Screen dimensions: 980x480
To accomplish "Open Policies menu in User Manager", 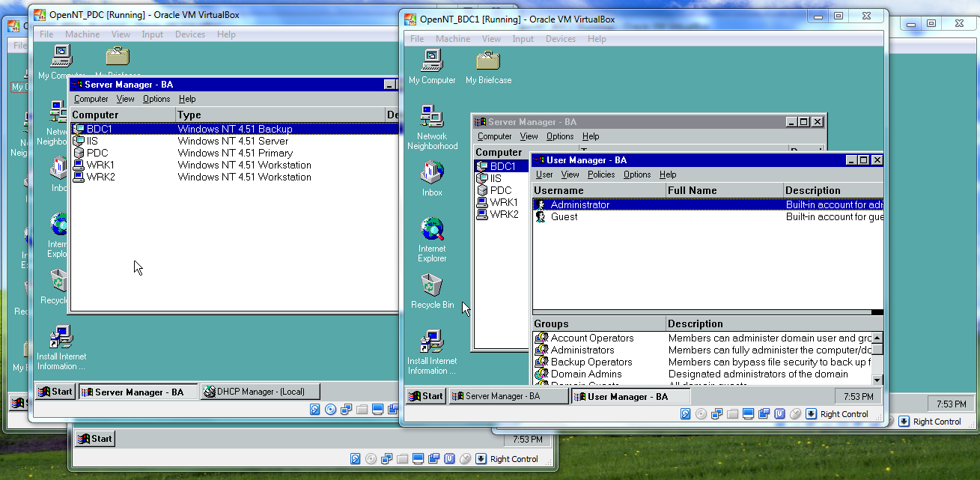I will [601, 174].
